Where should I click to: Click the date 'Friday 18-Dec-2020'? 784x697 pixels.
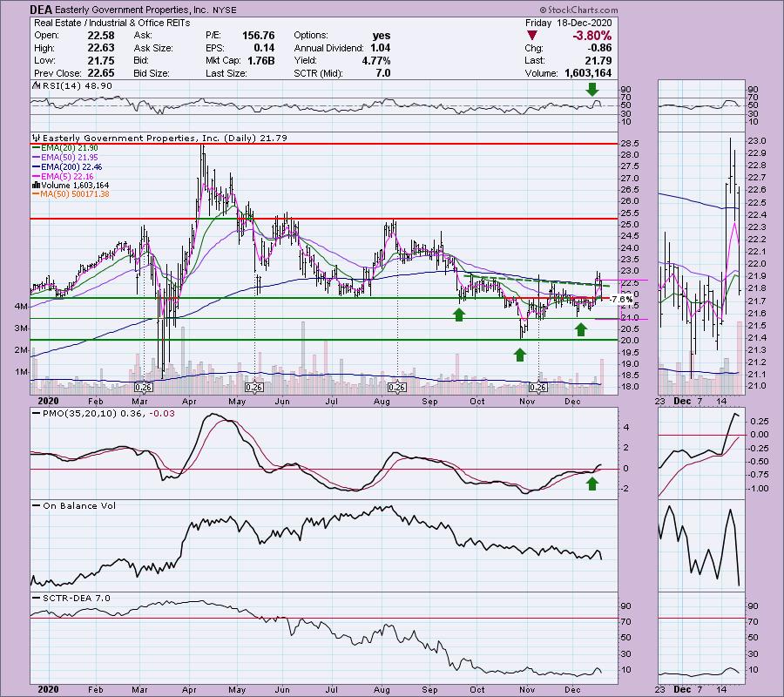pyautogui.click(x=569, y=23)
